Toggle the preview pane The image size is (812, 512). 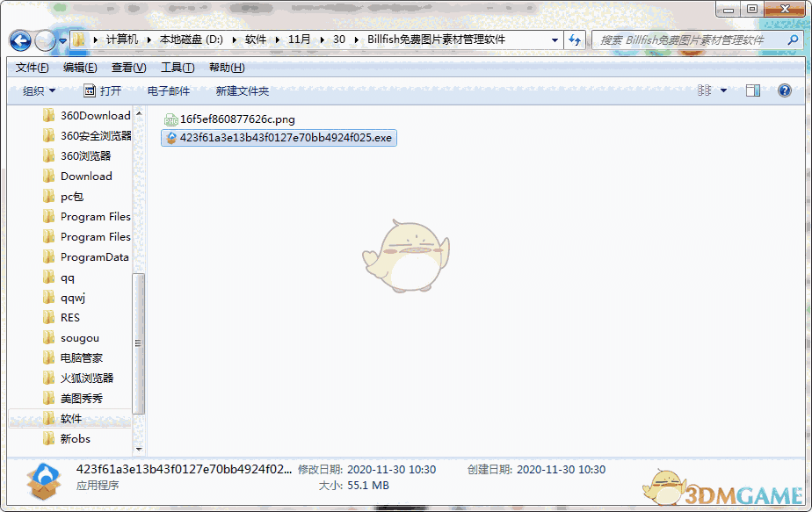tap(752, 90)
